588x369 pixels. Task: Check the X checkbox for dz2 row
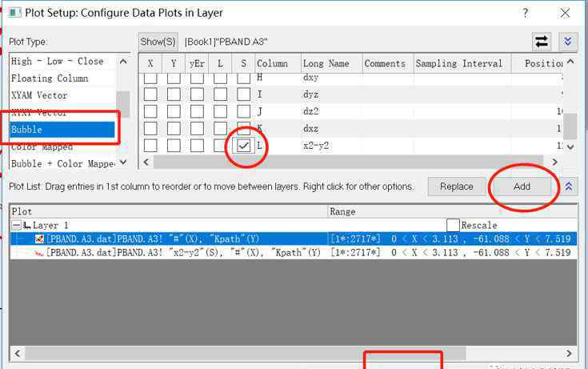[150, 112]
